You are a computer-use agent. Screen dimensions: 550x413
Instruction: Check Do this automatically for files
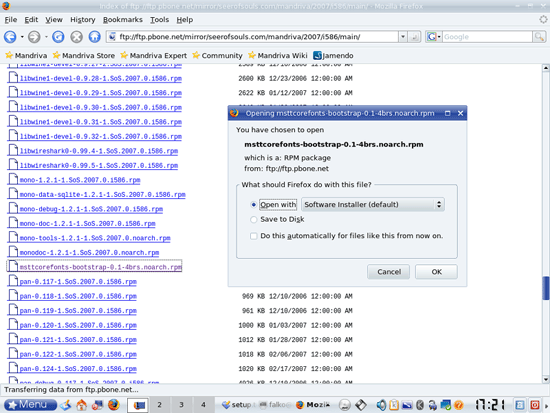tap(253, 236)
